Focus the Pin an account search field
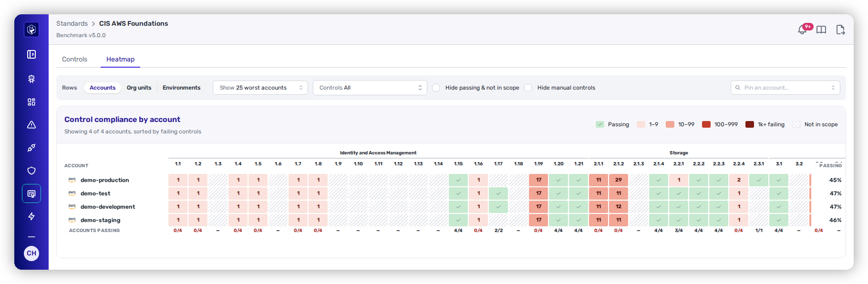This screenshot has height=284, width=868. tap(785, 88)
